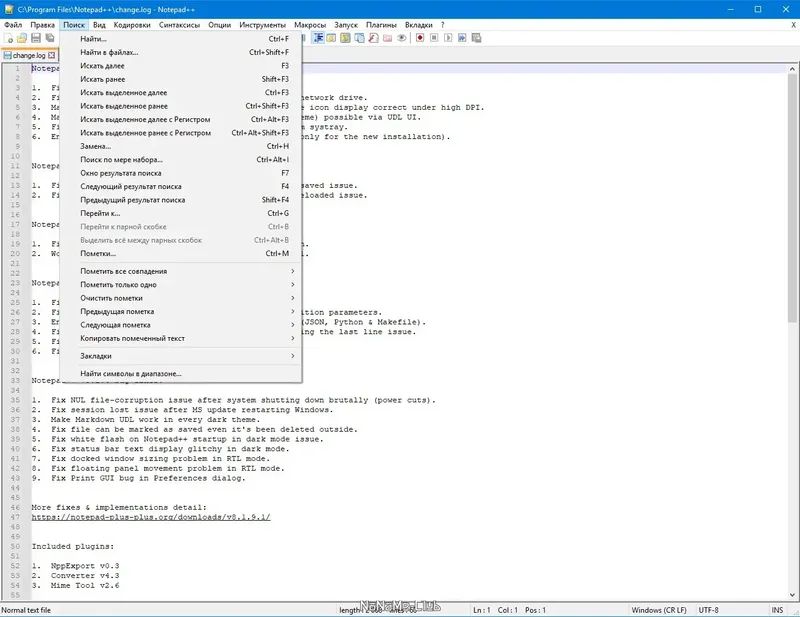Select Следующий результат поиска entry
The height and width of the screenshot is (617, 800).
181,186
